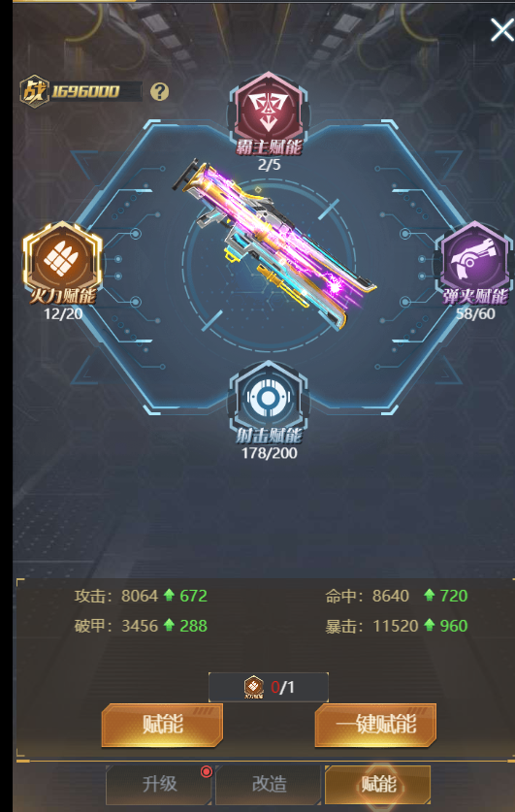Select the 射击赋能 target icon
This screenshot has height=812, width=515.
(268, 398)
